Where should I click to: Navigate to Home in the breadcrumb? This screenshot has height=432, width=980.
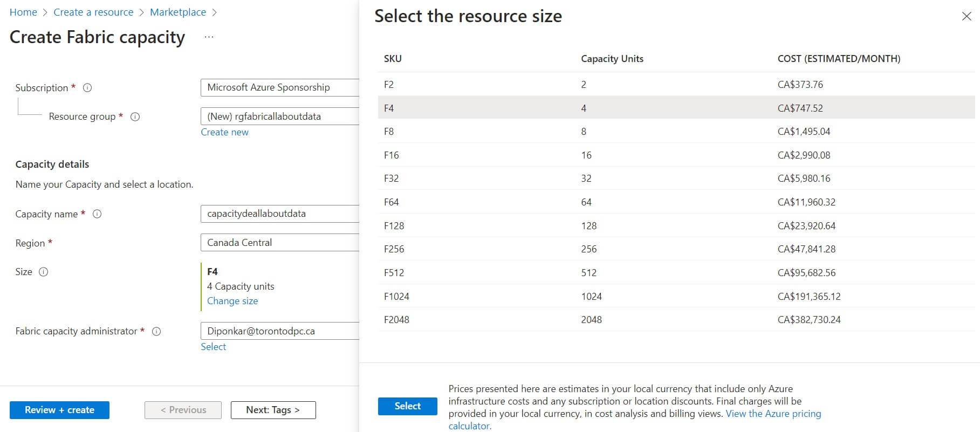pyautogui.click(x=23, y=12)
